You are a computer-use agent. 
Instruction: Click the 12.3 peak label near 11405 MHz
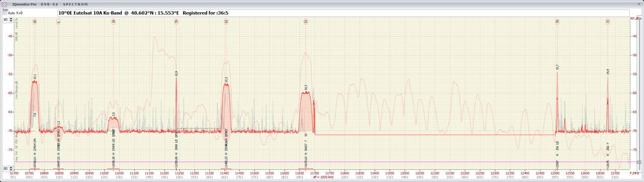point(226,79)
